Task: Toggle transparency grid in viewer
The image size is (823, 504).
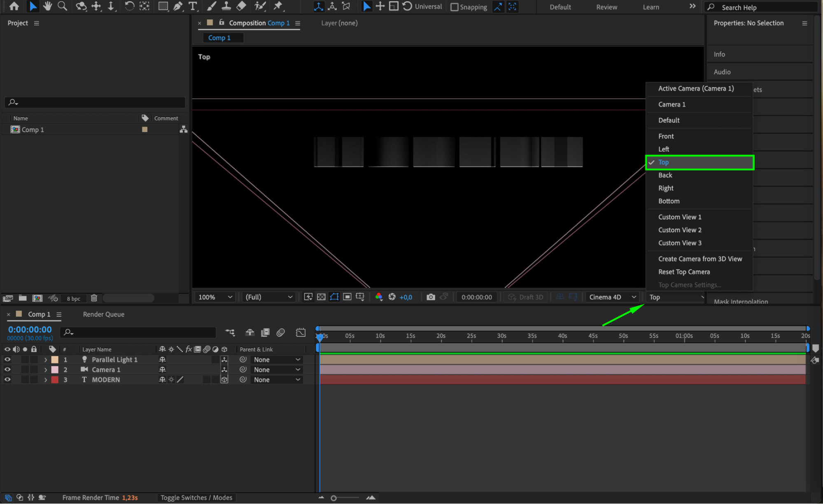Action: (x=321, y=297)
